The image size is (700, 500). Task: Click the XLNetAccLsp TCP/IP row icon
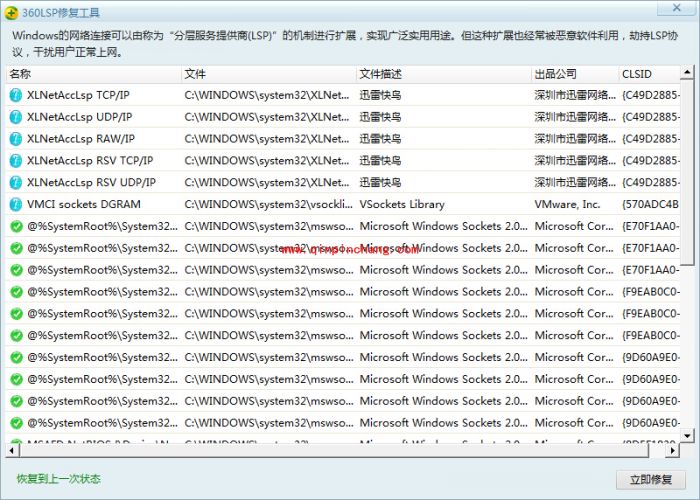click(x=15, y=95)
